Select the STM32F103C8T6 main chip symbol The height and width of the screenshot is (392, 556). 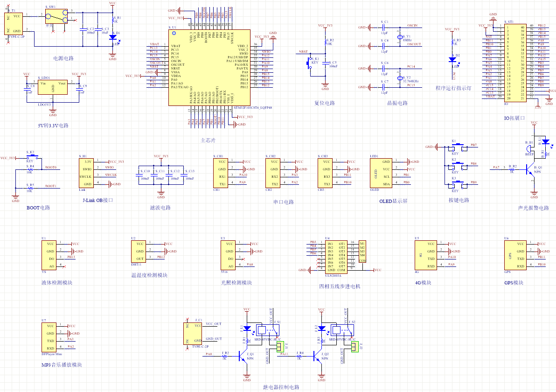[209, 67]
